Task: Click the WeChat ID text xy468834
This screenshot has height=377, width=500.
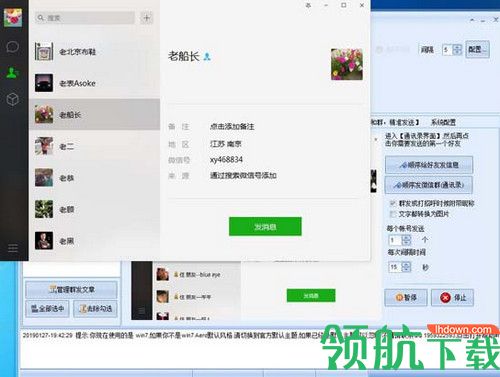Action: [x=226, y=159]
